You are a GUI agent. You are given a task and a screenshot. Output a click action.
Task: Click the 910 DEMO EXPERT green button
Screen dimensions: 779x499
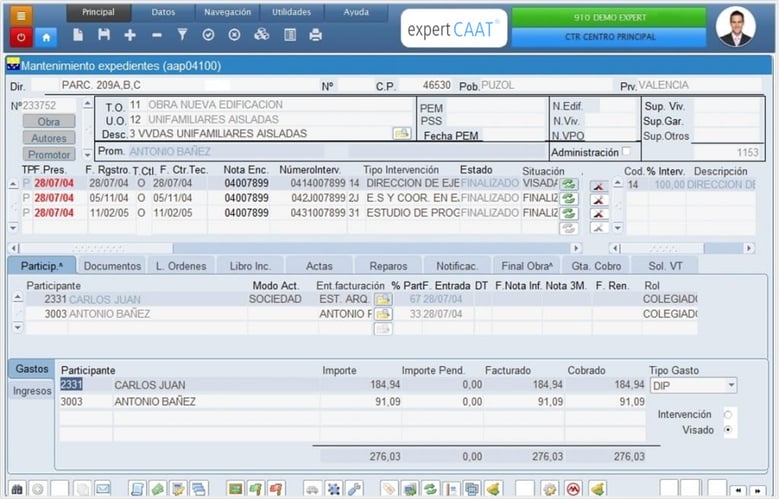pyautogui.click(x=610, y=17)
